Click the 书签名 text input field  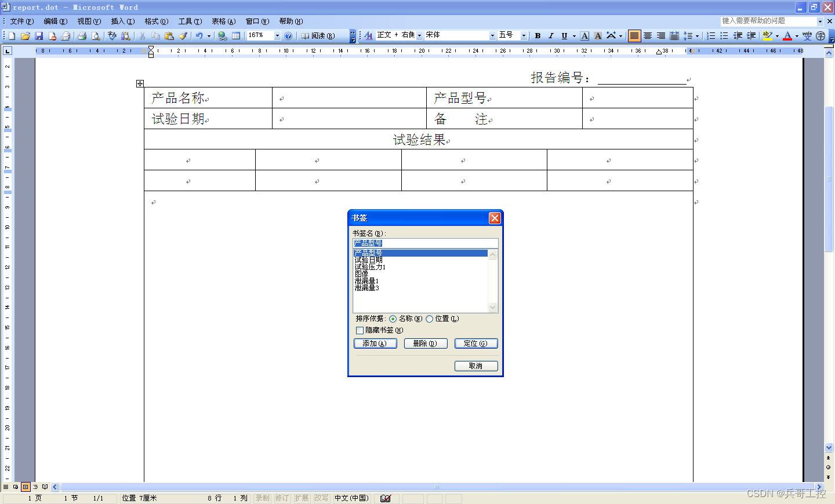pyautogui.click(x=426, y=243)
